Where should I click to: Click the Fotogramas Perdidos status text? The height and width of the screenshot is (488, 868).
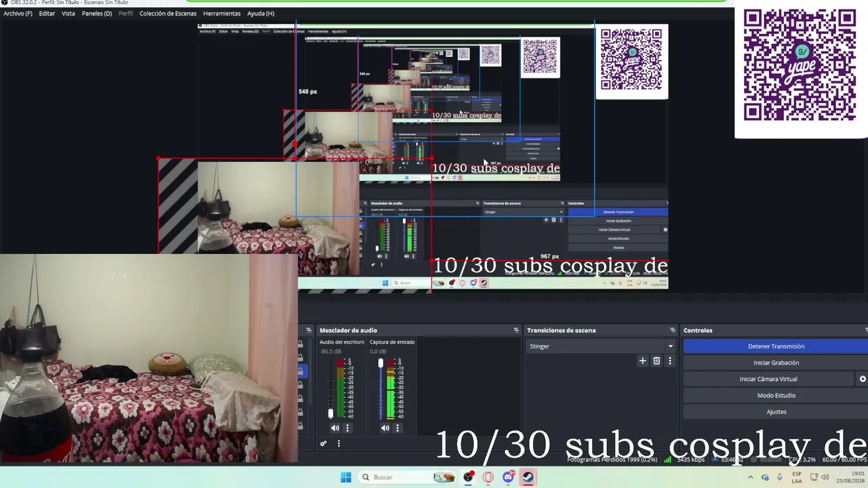pyautogui.click(x=612, y=460)
